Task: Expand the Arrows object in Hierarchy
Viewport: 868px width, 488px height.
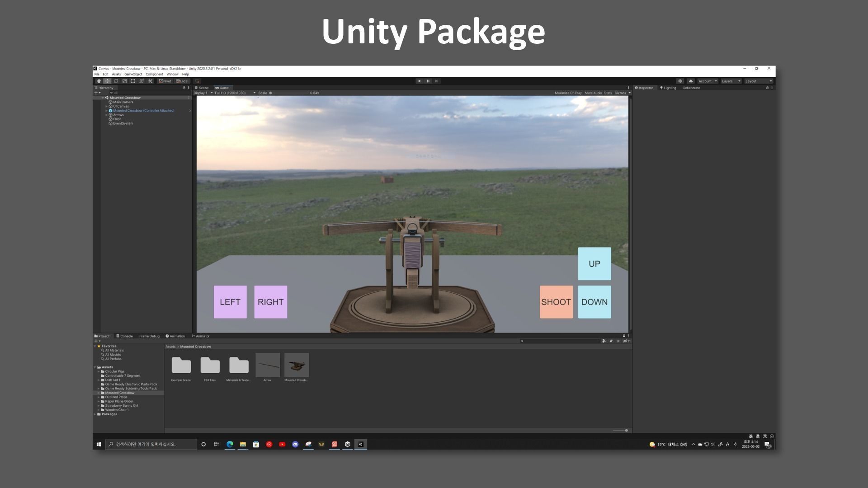Action: [107, 115]
